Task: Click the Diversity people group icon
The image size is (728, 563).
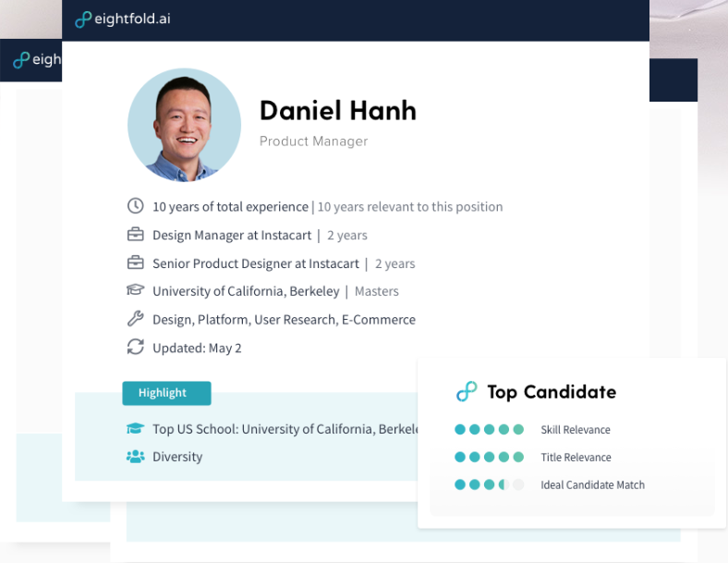Action: [136, 457]
